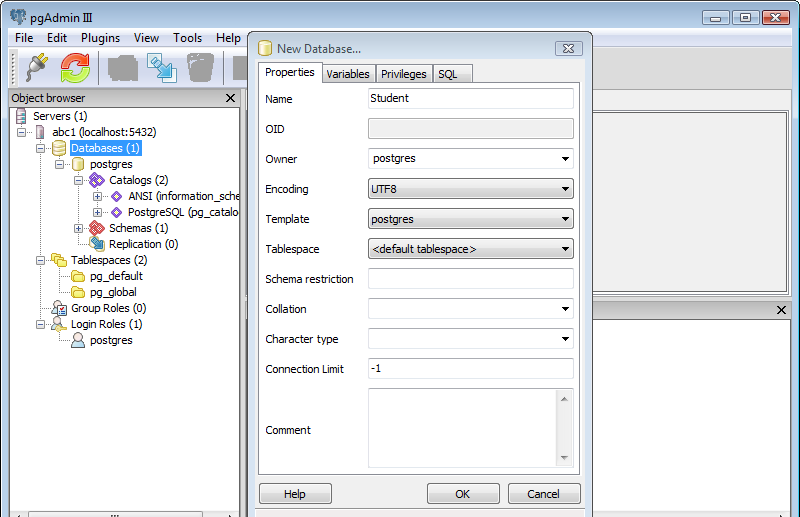Click the plug connection icon in toolbar
This screenshot has height=517, width=800.
[37, 68]
